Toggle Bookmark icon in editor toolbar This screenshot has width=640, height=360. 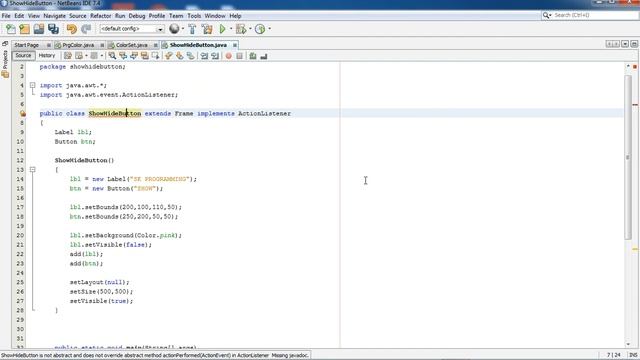click(x=191, y=56)
